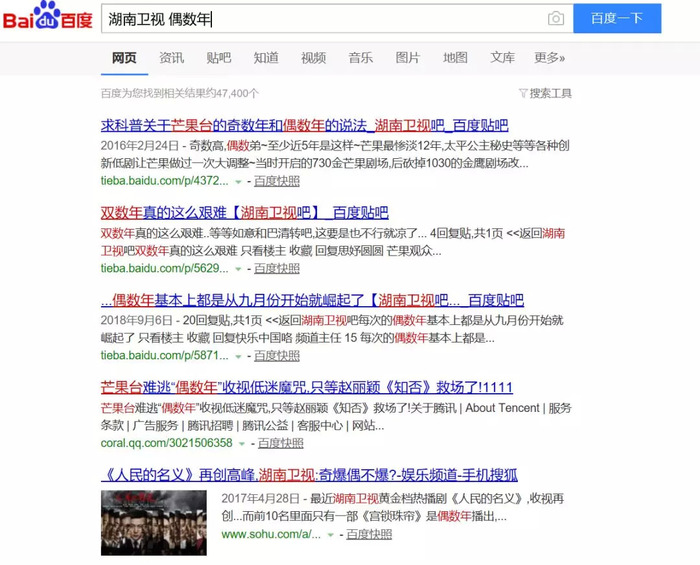Screen dimensions: 700x565
Task: Switch to the 资讯 tab
Action: click(x=171, y=58)
